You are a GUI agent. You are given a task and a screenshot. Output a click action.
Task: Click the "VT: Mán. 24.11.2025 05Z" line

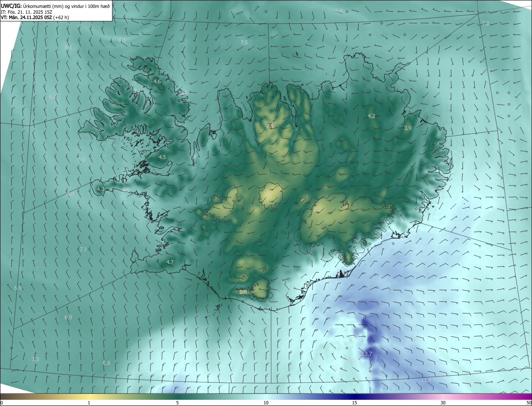tap(27, 18)
